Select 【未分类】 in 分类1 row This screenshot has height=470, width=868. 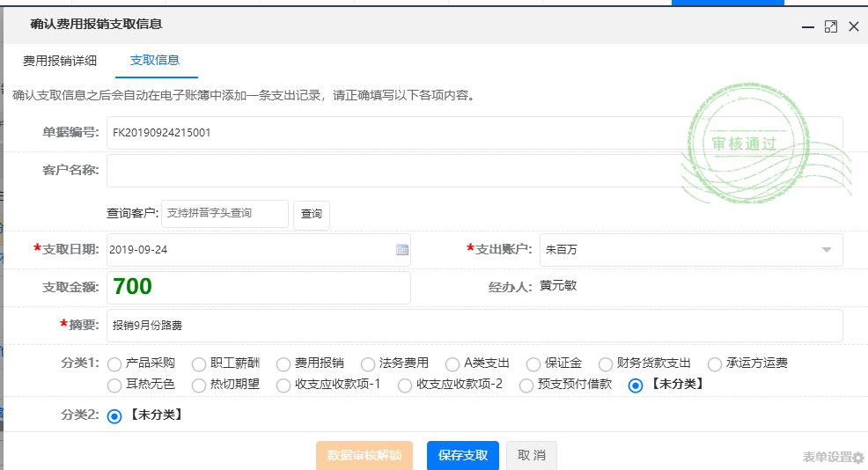[x=636, y=386]
